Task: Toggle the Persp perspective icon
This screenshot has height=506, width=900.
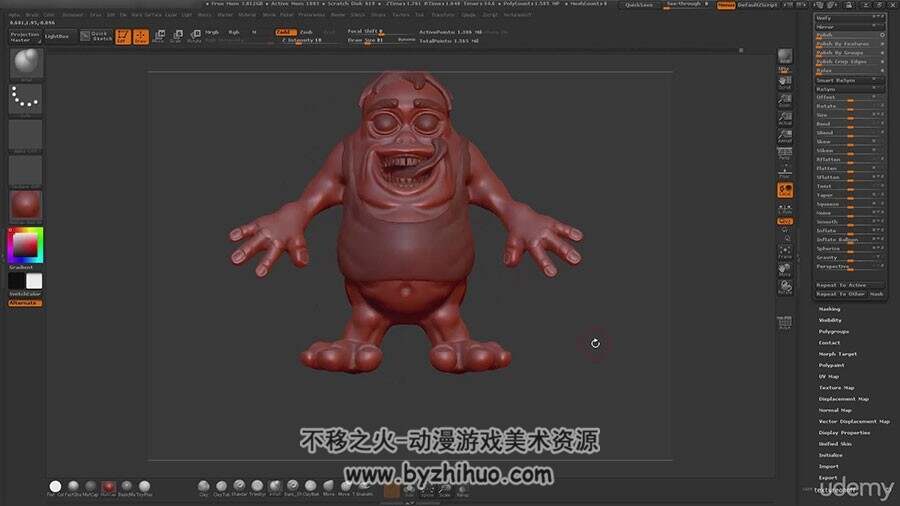Action: point(785,154)
